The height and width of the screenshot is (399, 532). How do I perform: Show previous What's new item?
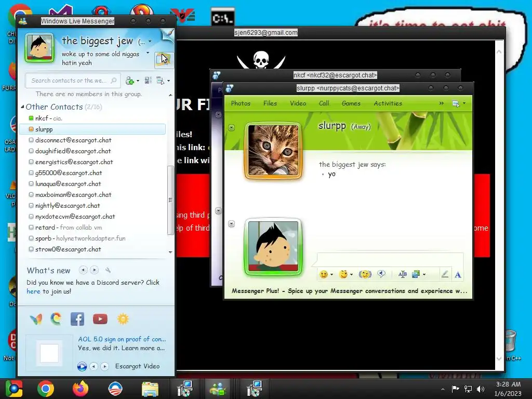83,270
